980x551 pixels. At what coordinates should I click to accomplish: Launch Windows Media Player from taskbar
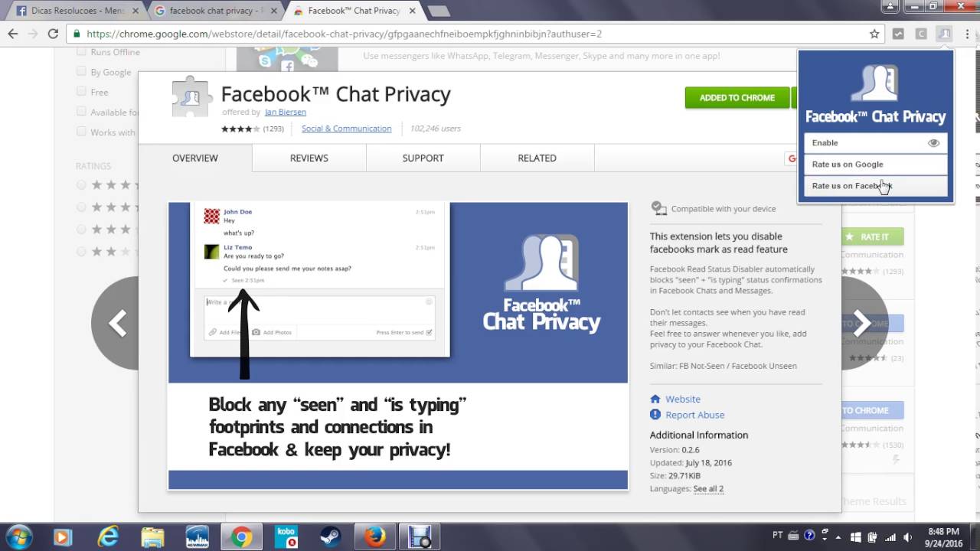[62, 537]
